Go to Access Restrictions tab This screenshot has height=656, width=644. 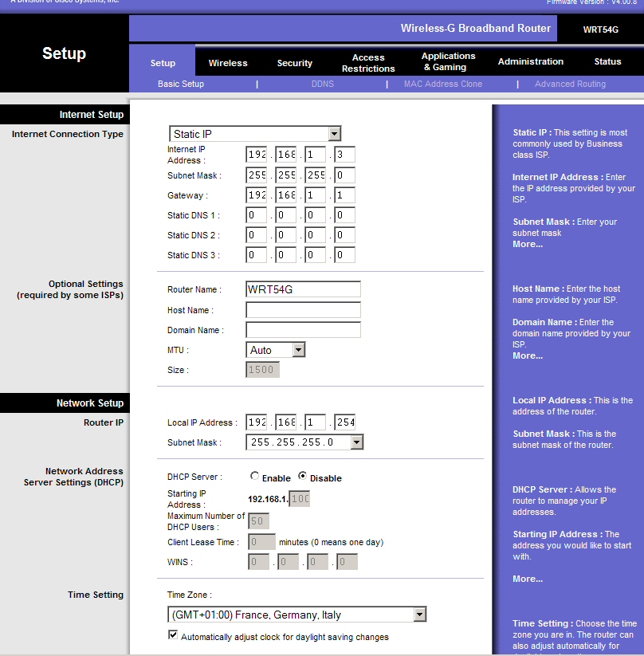tap(368, 63)
